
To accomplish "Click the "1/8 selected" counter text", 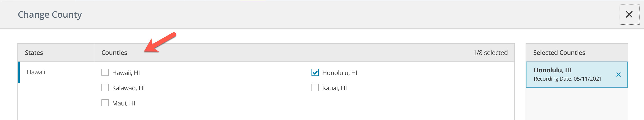I will pyautogui.click(x=490, y=53).
